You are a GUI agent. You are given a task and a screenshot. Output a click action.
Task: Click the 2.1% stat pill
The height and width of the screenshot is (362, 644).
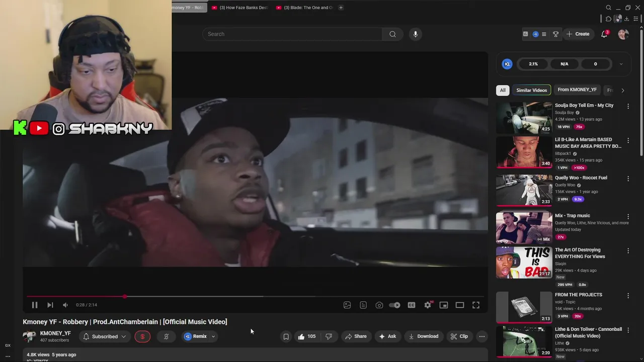pyautogui.click(x=533, y=64)
